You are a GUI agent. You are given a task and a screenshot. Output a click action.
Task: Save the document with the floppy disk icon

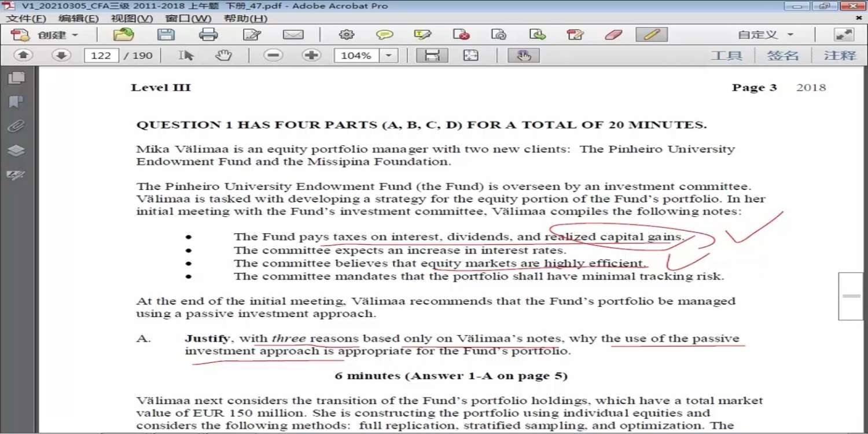166,35
